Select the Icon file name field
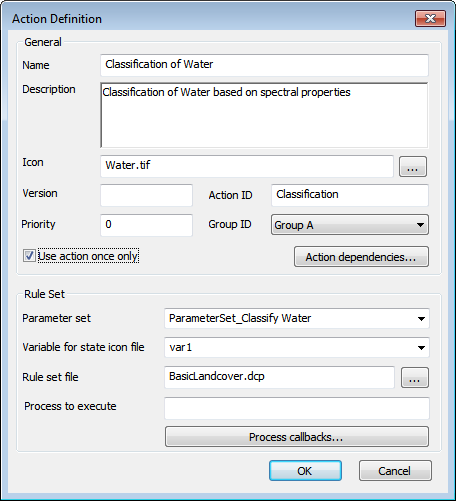The height and width of the screenshot is (501, 456). (x=247, y=166)
